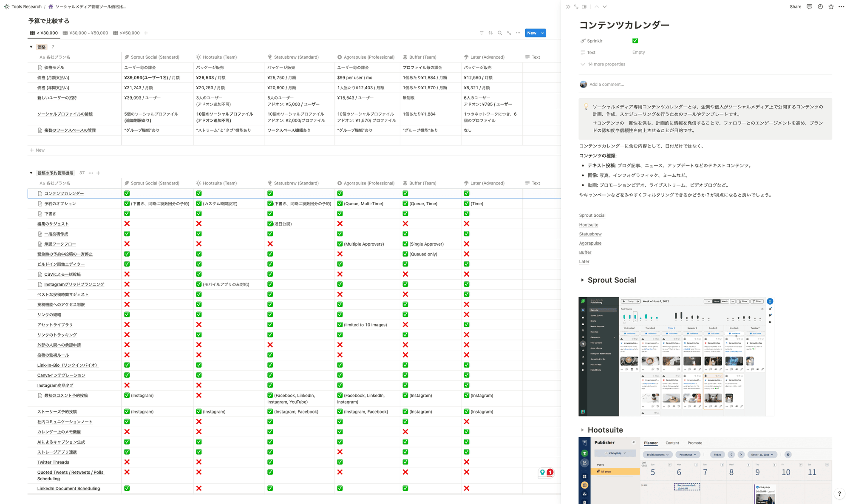
Task: Switch to >¥50,000 view tab
Action: 127,33
